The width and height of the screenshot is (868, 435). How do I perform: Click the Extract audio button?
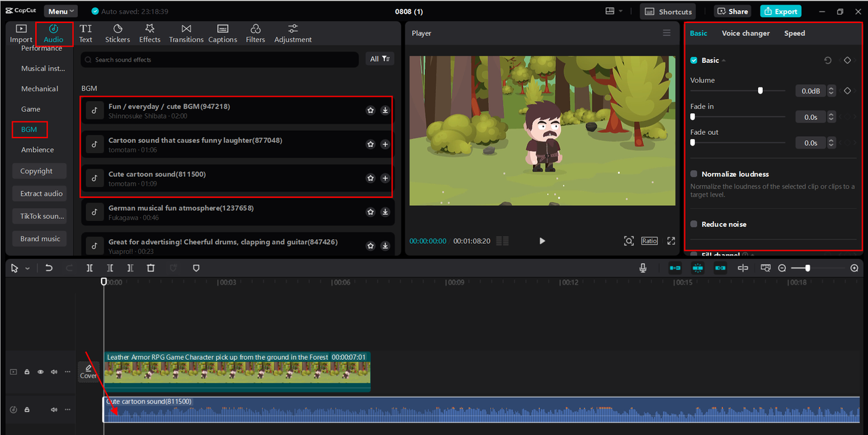(39, 194)
